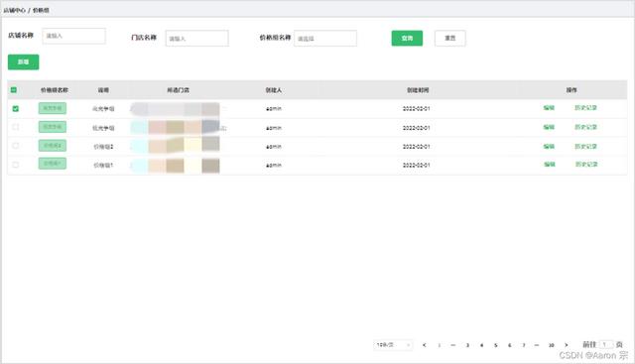Click the 创建人 column header
Image resolution: width=635 pixels, height=364 pixels.
274,90
